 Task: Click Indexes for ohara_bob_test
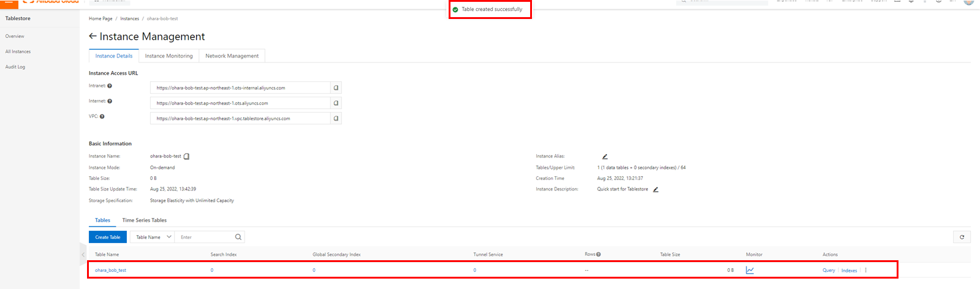click(849, 270)
